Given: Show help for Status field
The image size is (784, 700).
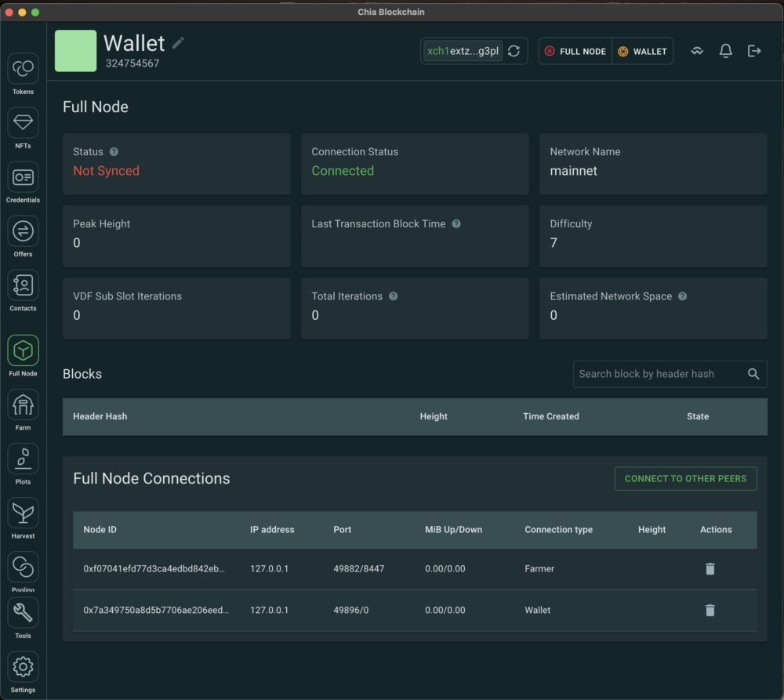Looking at the screenshot, I should (114, 151).
